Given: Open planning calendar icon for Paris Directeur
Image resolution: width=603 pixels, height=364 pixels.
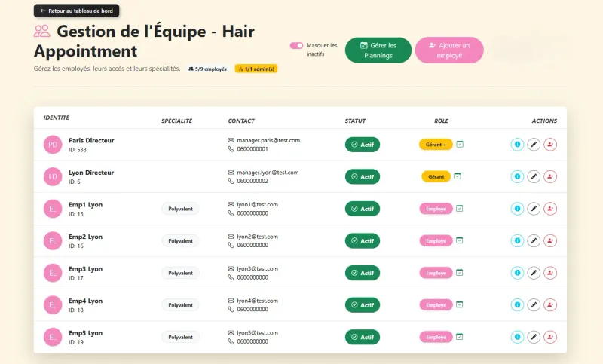Looking at the screenshot, I should click(x=460, y=144).
